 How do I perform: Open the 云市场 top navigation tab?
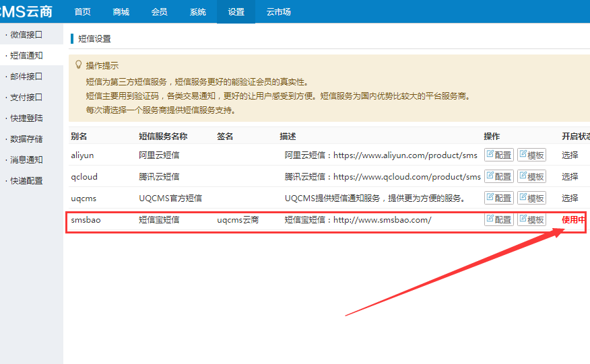click(278, 12)
